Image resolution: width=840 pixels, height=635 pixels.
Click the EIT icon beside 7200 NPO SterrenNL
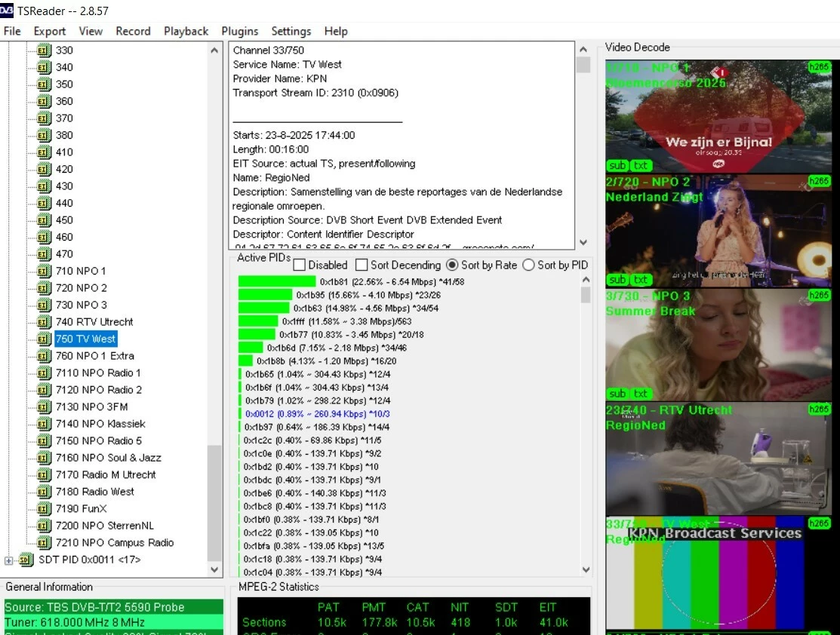[x=44, y=525]
